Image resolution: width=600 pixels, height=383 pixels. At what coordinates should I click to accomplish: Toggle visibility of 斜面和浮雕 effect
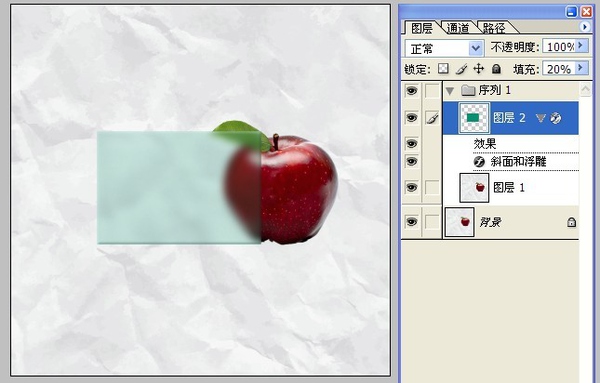click(412, 161)
